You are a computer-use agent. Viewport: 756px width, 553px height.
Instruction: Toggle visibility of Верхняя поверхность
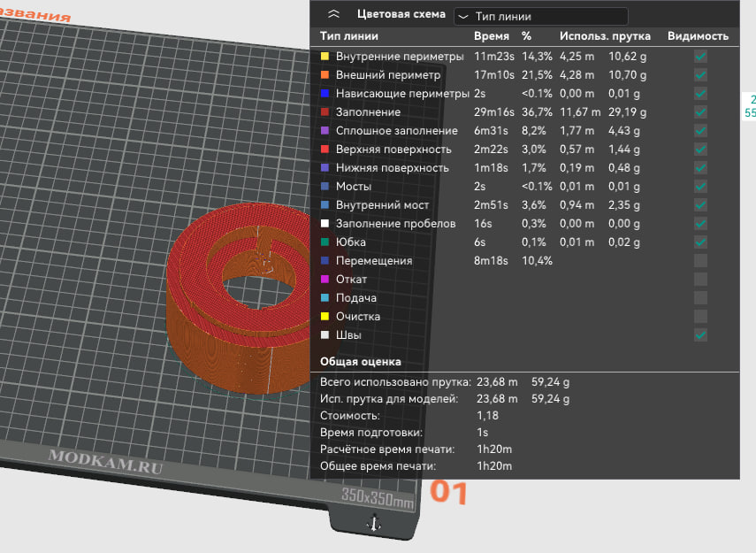tap(700, 150)
